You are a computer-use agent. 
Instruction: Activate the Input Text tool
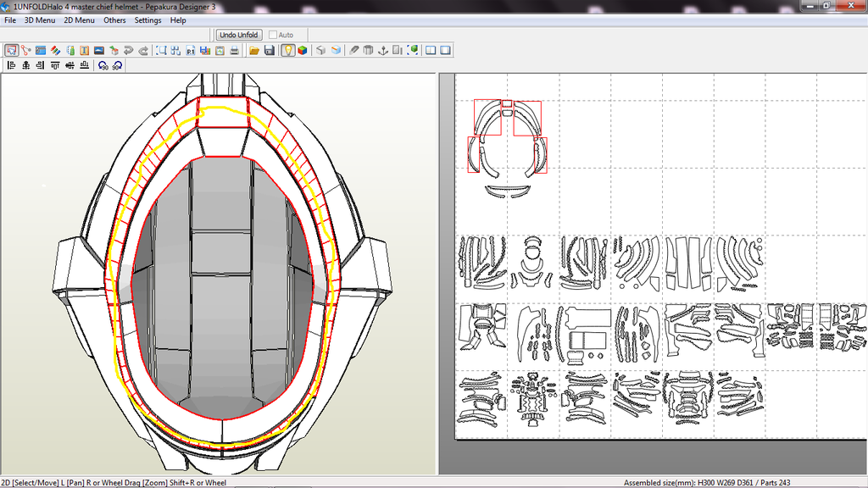[84, 50]
